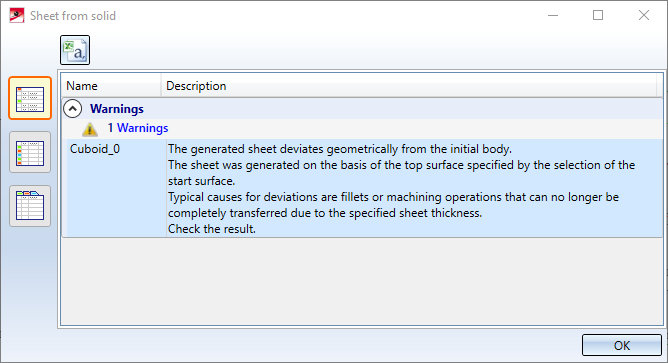
Task: Click the Sheet from solid title bar text
Action: tap(73, 16)
